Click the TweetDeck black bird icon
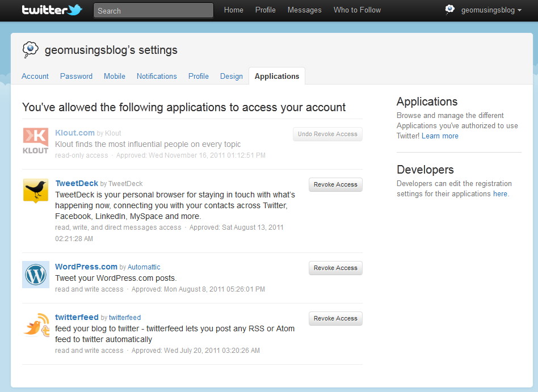 pos(35,191)
